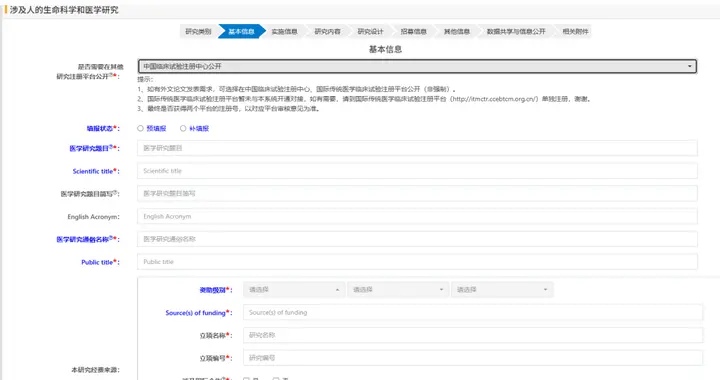
Task: Open the last 资助级别 请选择 dropdown
Action: (x=502, y=290)
